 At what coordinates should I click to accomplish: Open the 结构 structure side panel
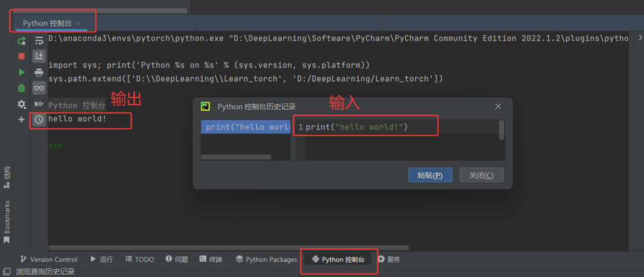click(x=7, y=177)
